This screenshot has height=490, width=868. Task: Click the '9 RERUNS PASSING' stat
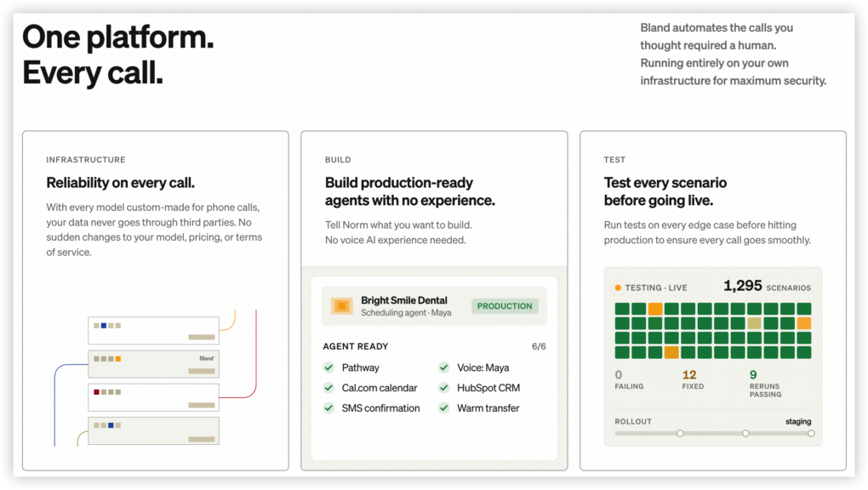pos(765,384)
